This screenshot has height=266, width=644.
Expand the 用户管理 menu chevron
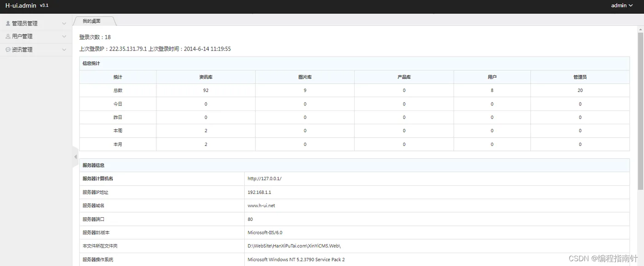point(64,36)
